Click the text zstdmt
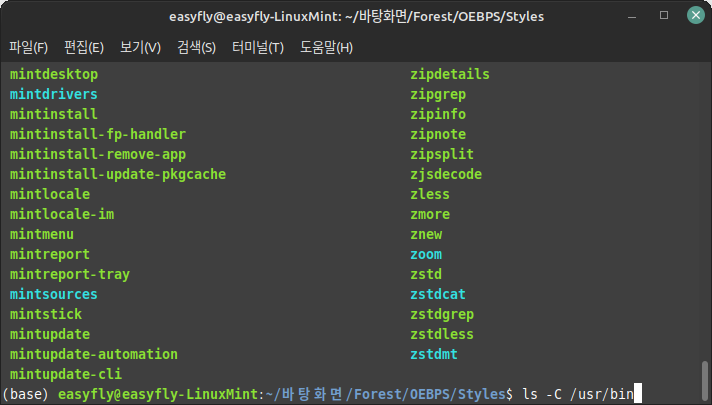 [x=434, y=354]
